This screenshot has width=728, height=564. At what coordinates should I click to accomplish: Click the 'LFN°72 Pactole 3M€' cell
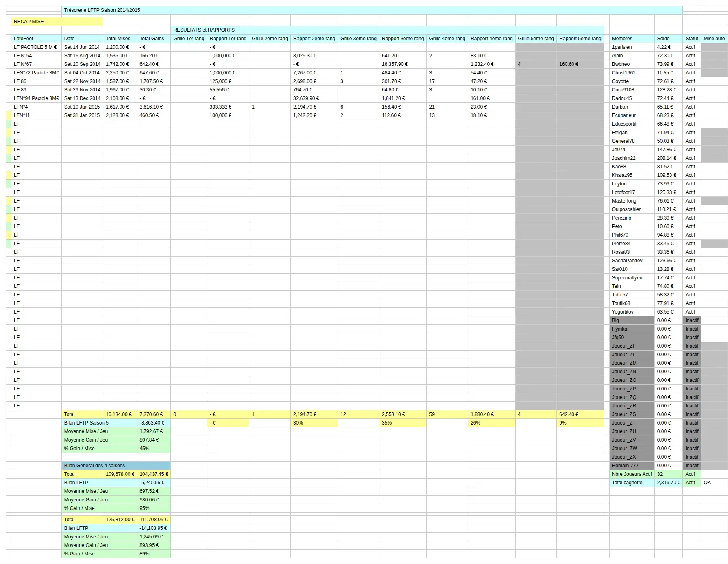[36, 73]
